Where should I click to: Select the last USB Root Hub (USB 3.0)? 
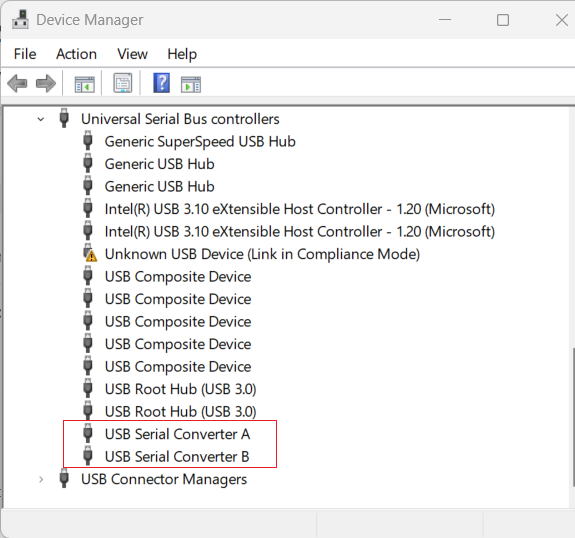tap(180, 411)
